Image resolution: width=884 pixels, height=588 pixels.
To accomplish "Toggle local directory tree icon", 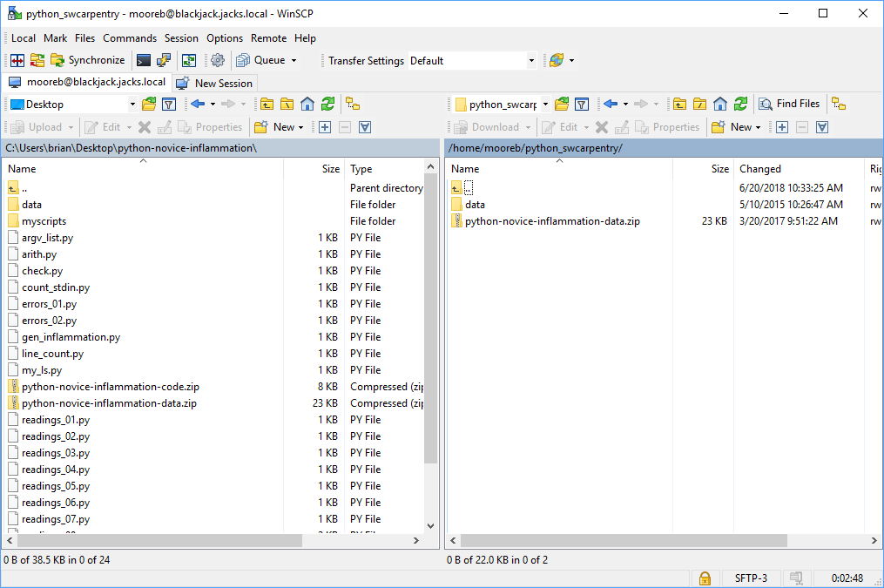I will pos(353,105).
